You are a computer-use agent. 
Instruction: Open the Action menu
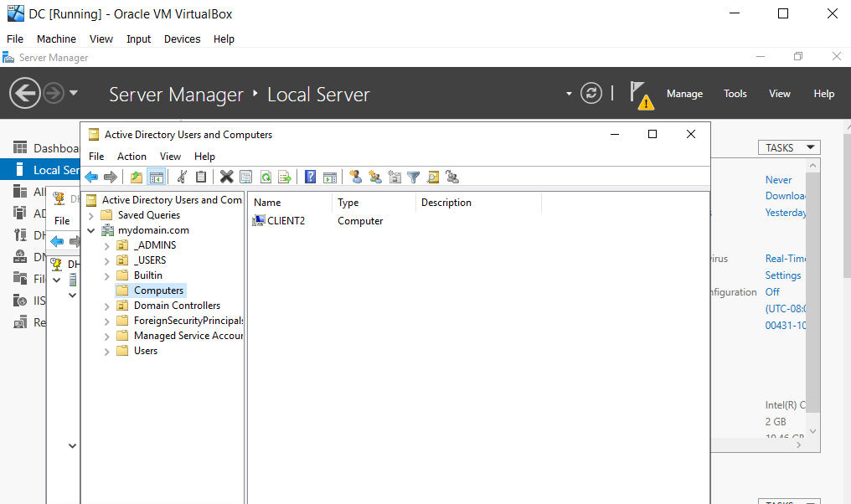click(132, 156)
